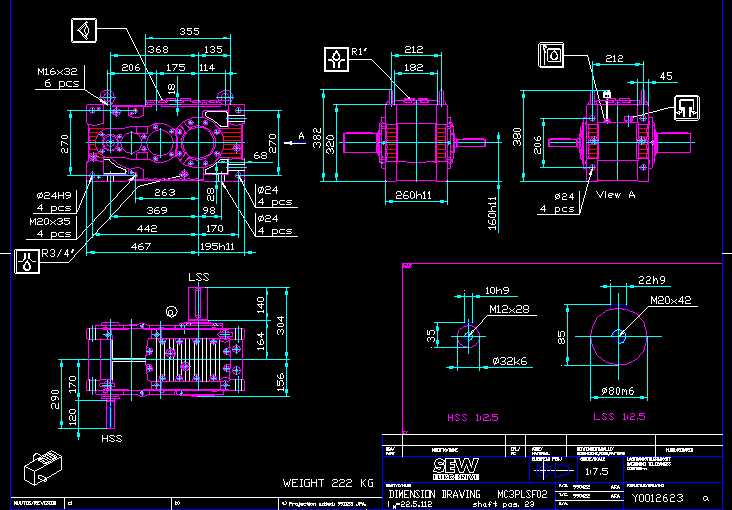This screenshot has height=510, width=732.
Task: Click the 'shaft pos. 23' text
Action: 503,505
